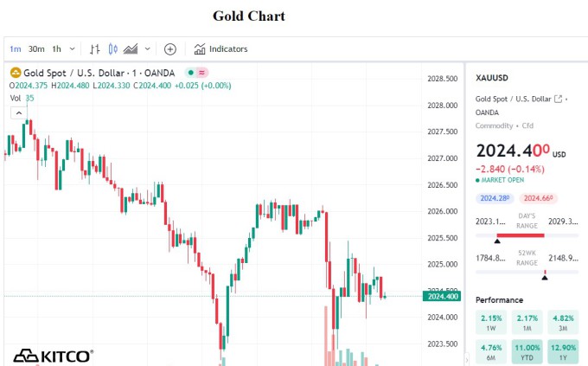Select the area chart style icon
Screen dimensions: 588x366
tap(131, 49)
